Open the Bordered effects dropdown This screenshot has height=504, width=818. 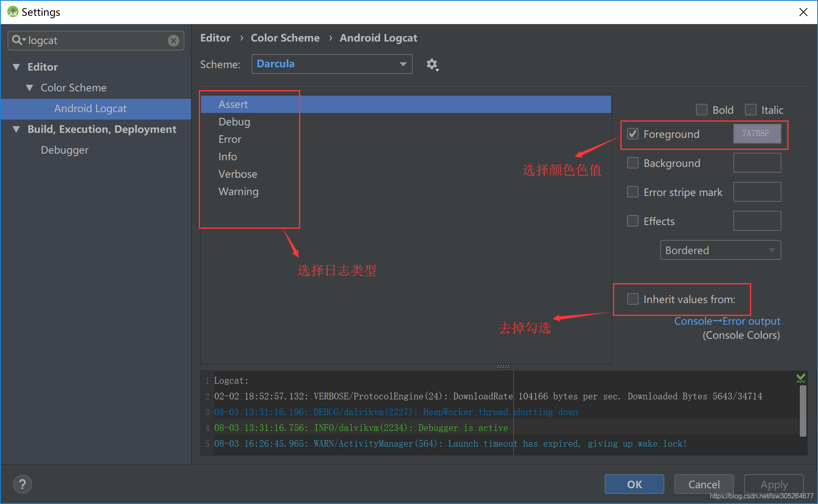pos(720,250)
